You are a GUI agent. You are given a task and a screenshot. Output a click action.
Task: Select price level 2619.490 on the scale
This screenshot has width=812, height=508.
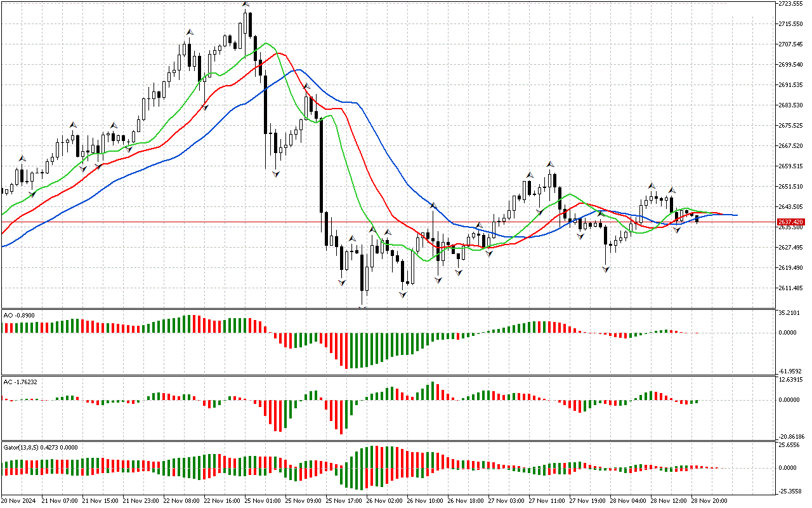pyautogui.click(x=790, y=268)
